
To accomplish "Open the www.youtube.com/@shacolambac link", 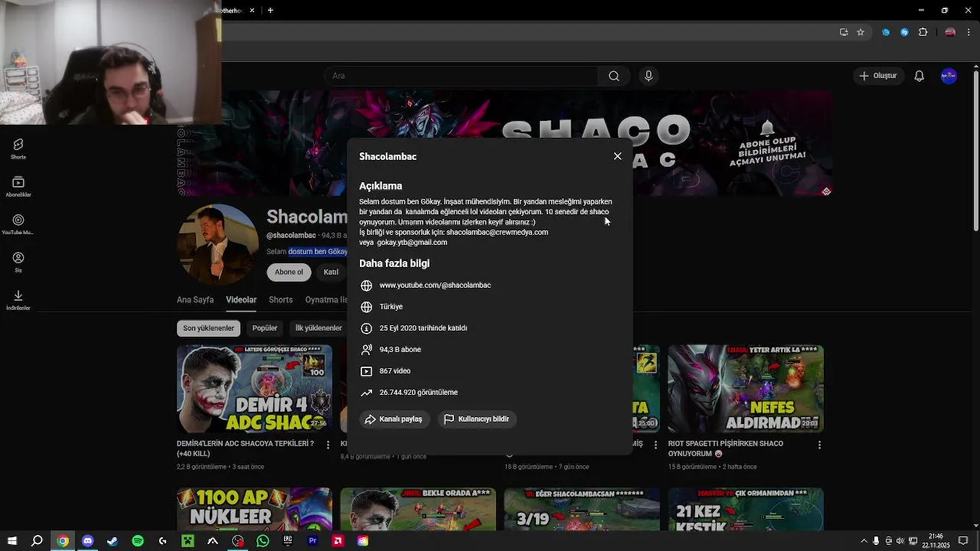I will pyautogui.click(x=435, y=285).
